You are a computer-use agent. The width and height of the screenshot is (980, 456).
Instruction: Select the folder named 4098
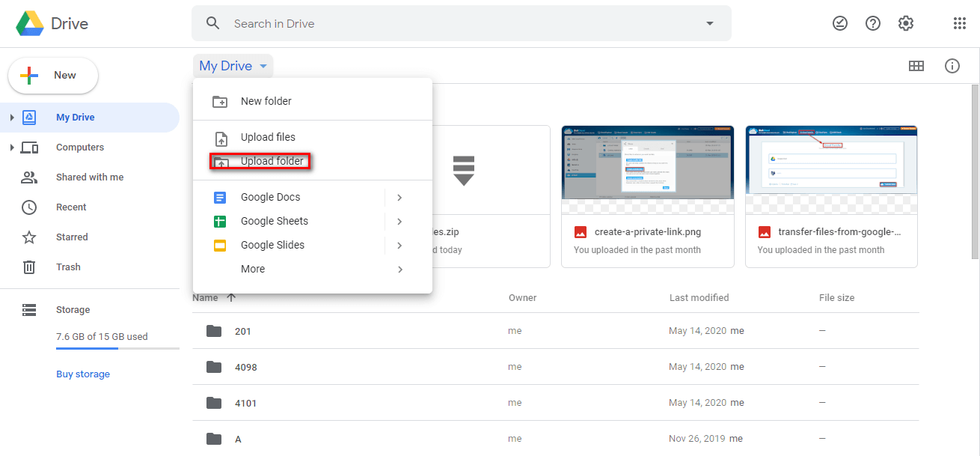point(555,367)
